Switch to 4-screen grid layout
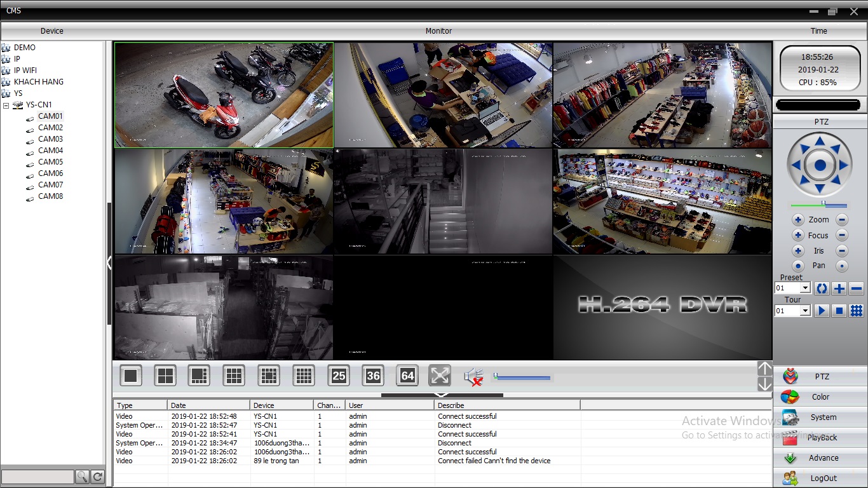Viewport: 868px width, 488px height. tap(165, 376)
